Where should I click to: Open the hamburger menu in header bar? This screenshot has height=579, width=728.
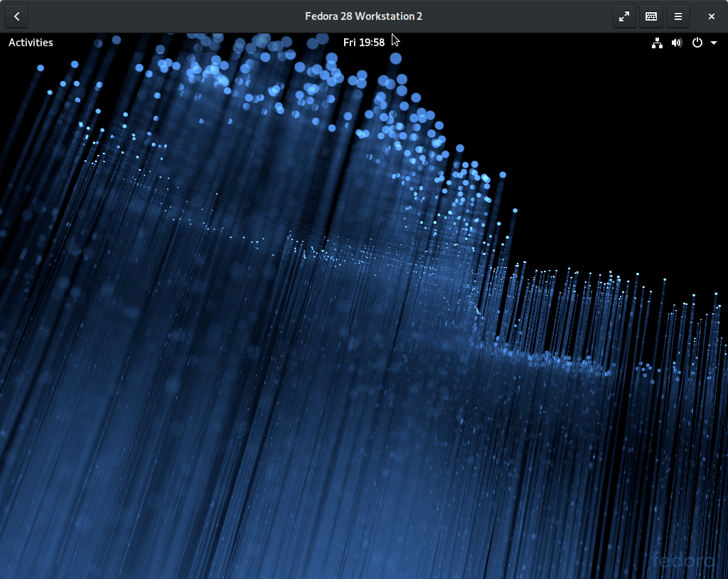coord(678,16)
